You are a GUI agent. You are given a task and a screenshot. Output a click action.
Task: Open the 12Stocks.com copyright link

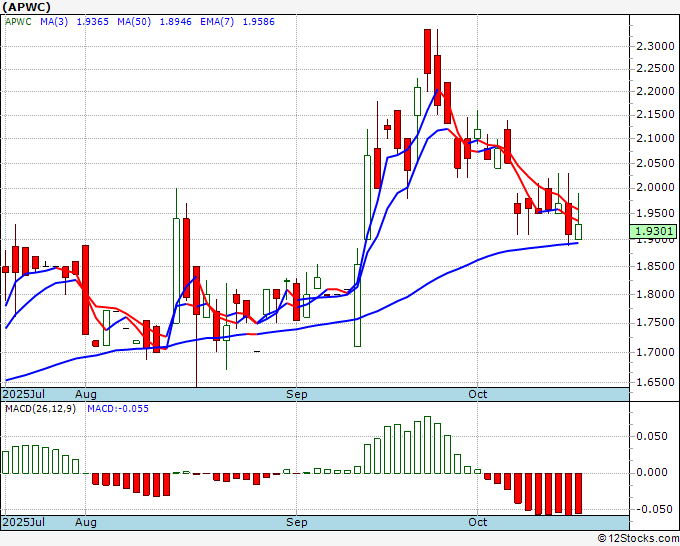point(638,539)
